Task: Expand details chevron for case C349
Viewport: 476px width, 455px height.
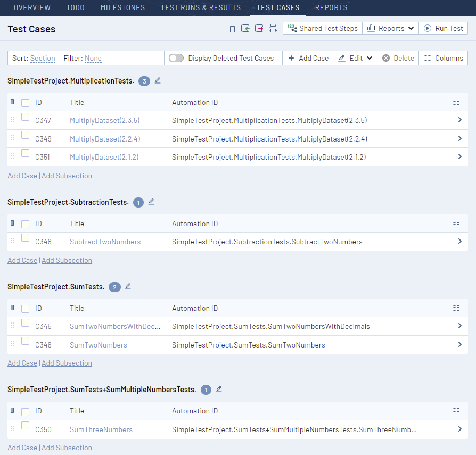Action: click(460, 138)
